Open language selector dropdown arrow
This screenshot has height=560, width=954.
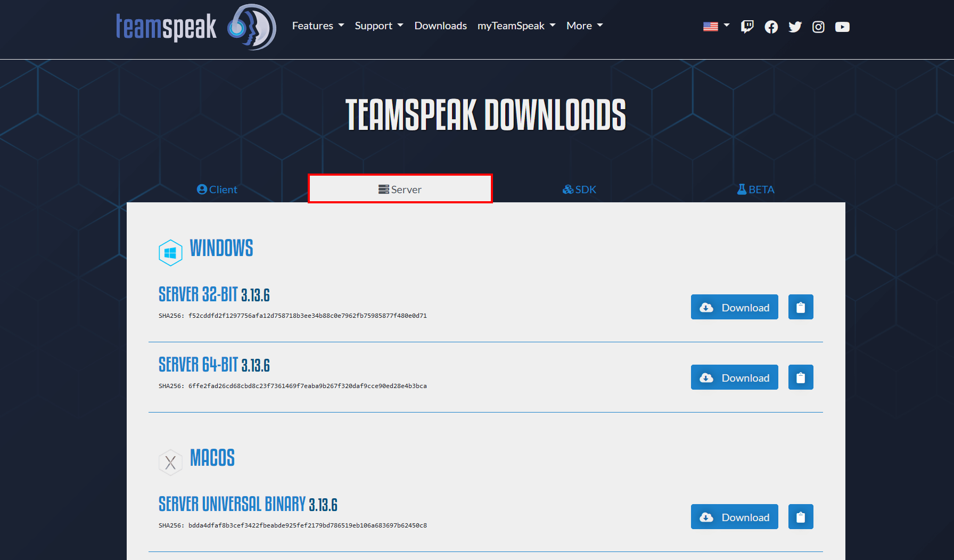click(727, 26)
